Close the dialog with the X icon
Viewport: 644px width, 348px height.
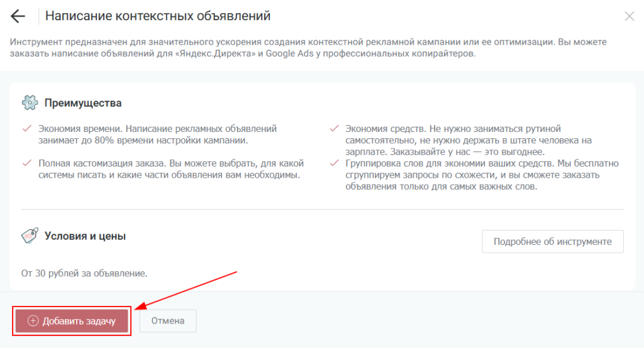(x=629, y=16)
